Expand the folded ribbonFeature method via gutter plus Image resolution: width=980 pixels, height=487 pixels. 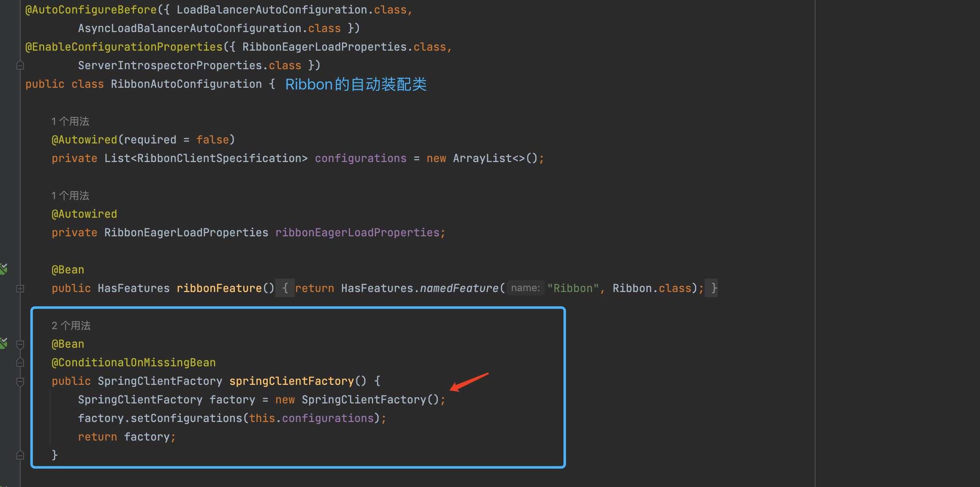tap(20, 289)
